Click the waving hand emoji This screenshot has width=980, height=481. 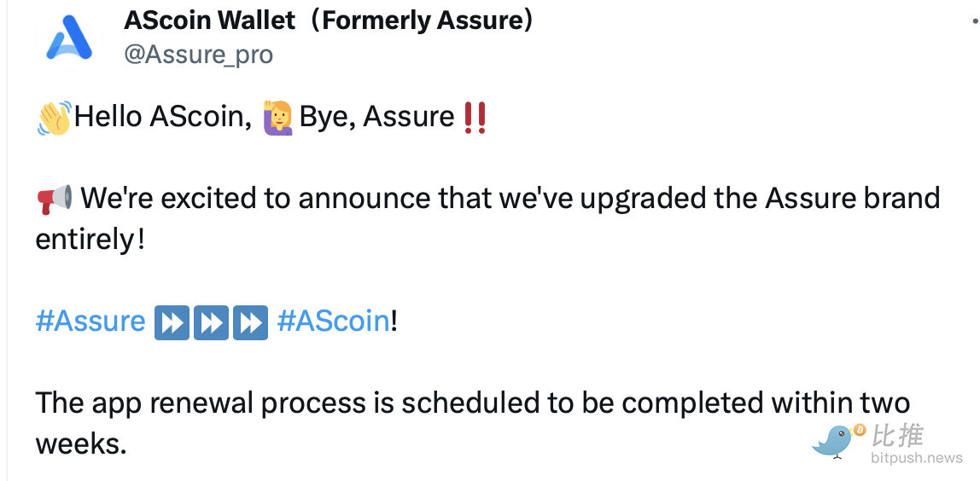(54, 118)
